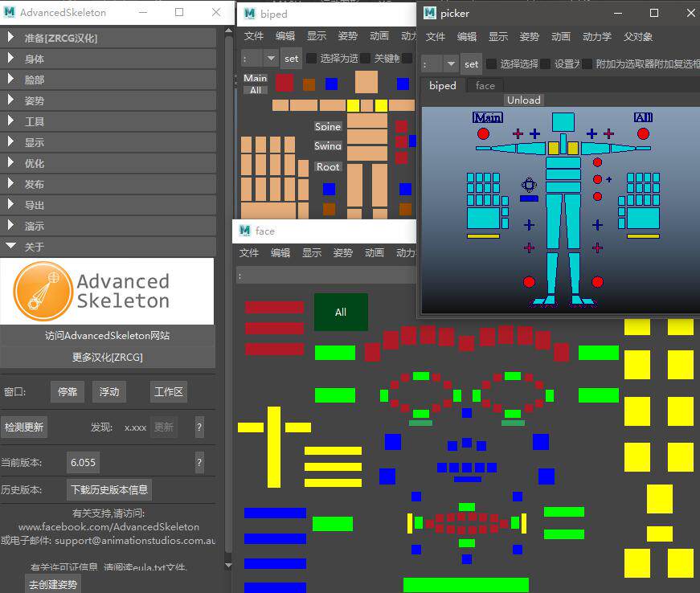Toggle the 附加为选取器 checkbox in picker
This screenshot has height=593, width=700.
[587, 63]
